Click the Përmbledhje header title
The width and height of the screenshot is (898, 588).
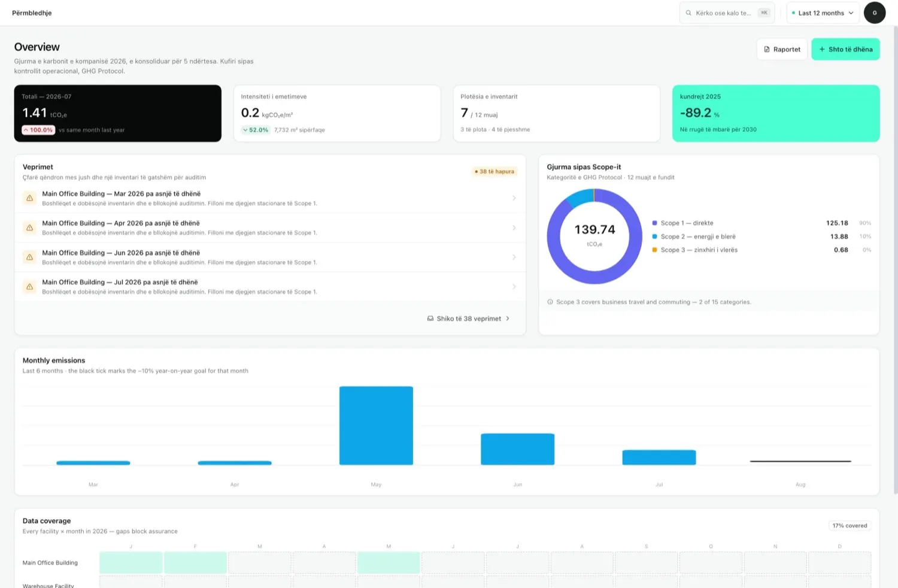click(32, 13)
